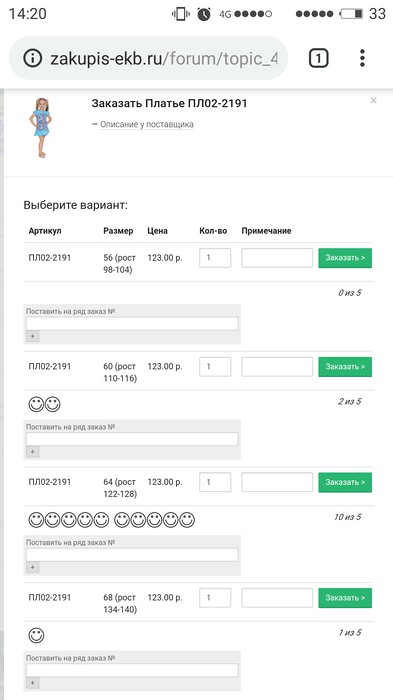Tap the site info icon in address bar
The image size is (393, 700).
pyautogui.click(x=33, y=58)
